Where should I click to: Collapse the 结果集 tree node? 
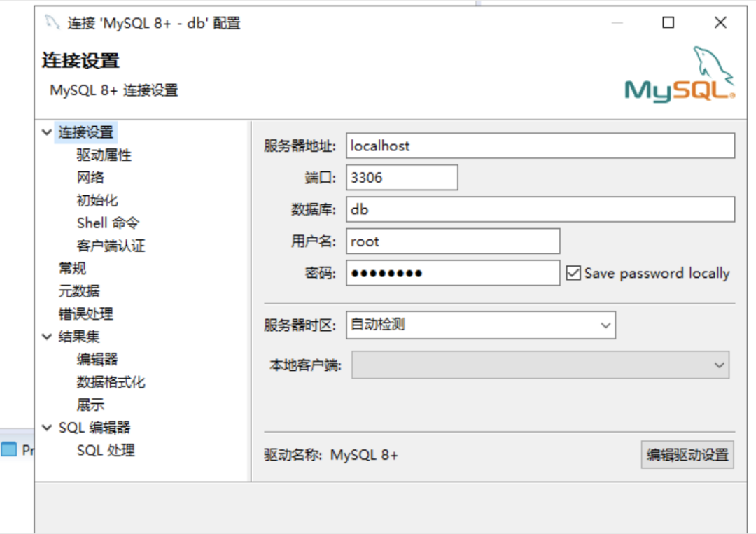pyautogui.click(x=47, y=337)
